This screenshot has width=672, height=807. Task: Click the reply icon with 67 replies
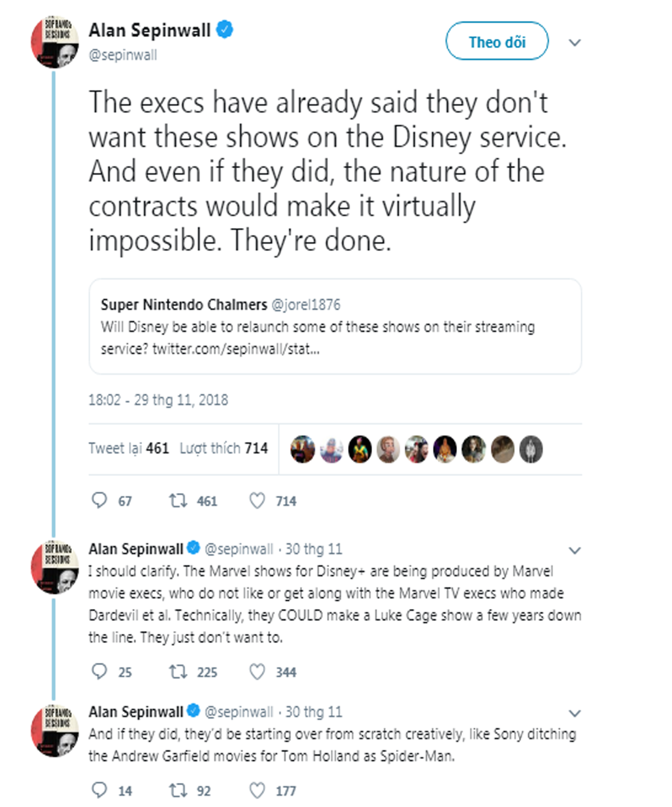[x=99, y=500]
